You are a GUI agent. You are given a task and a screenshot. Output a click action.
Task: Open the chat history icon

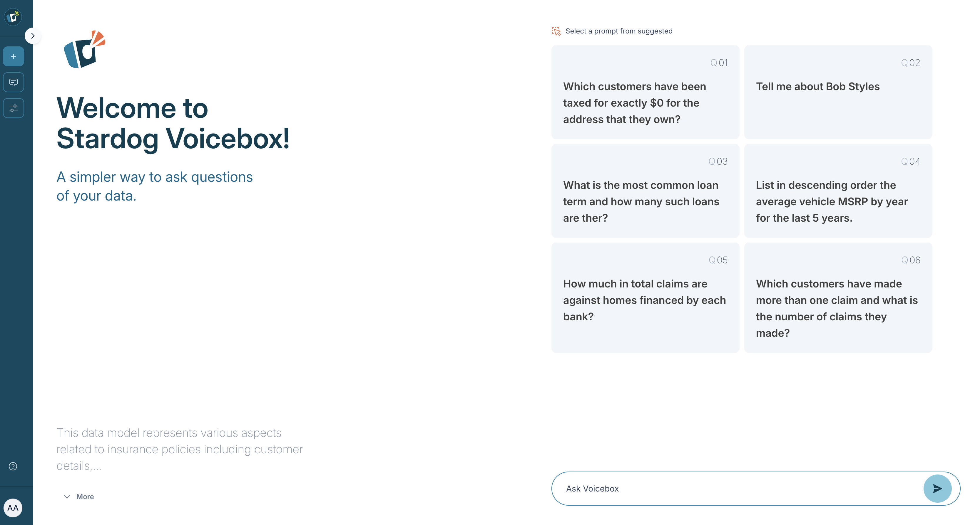[x=13, y=82]
